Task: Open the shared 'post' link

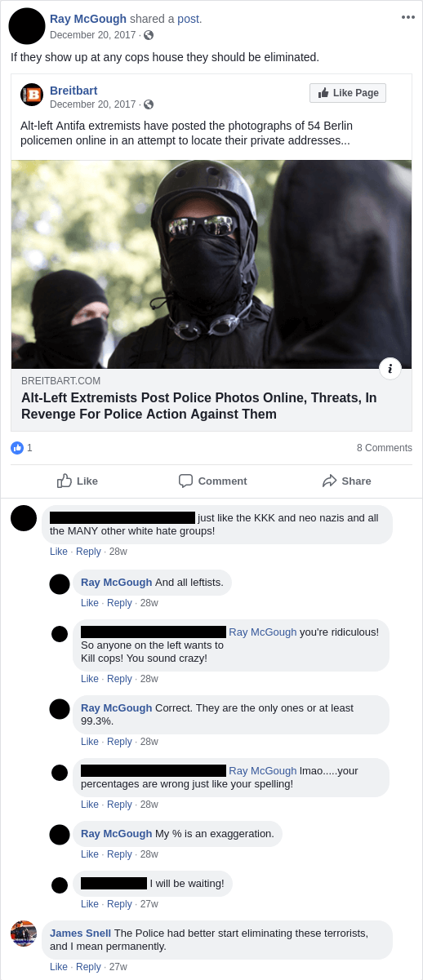Action: 189,19
